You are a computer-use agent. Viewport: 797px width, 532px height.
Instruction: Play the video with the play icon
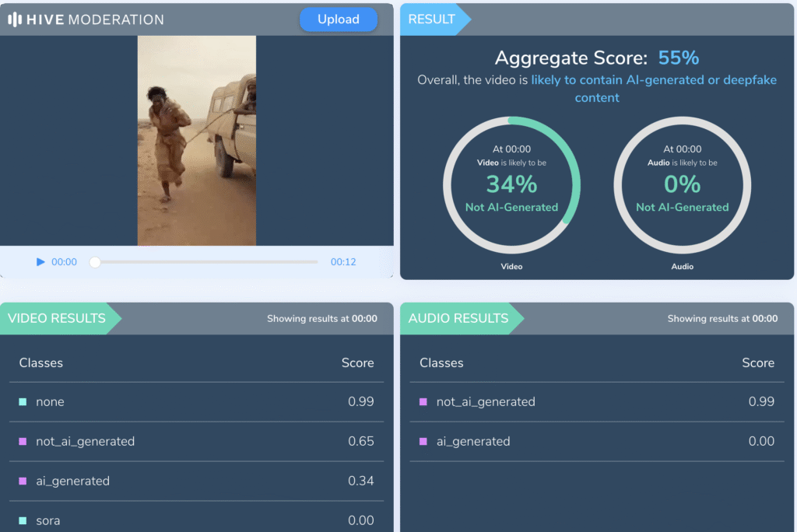[x=40, y=262]
